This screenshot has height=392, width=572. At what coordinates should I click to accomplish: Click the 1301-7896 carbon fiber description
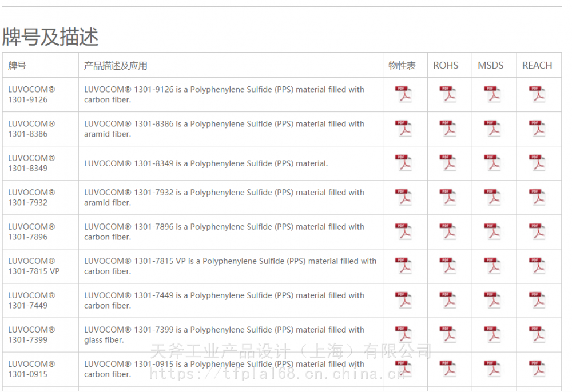pos(224,231)
